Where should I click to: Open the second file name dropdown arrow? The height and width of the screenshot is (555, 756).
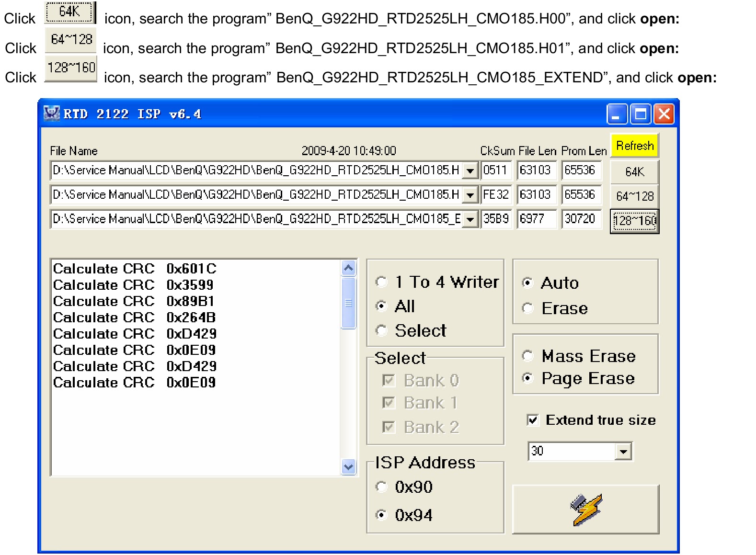pyautogui.click(x=470, y=195)
